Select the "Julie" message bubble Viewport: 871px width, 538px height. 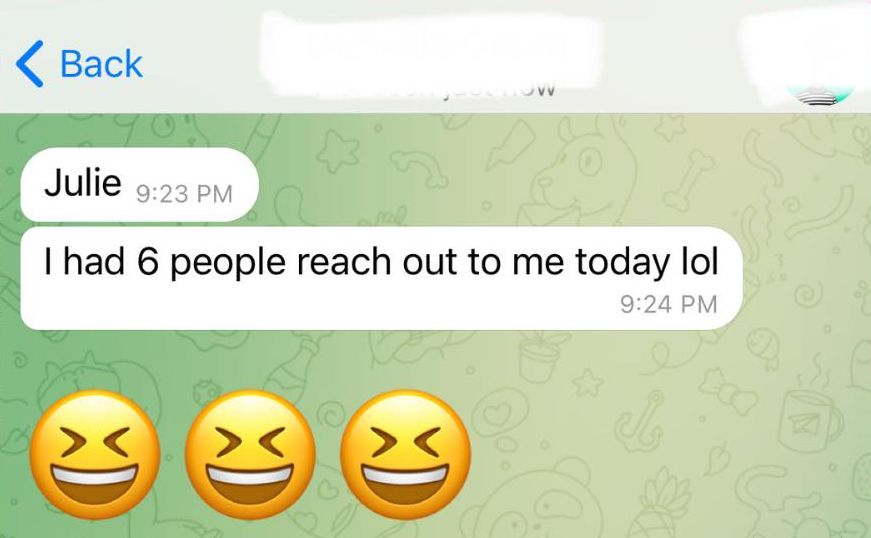tap(139, 184)
